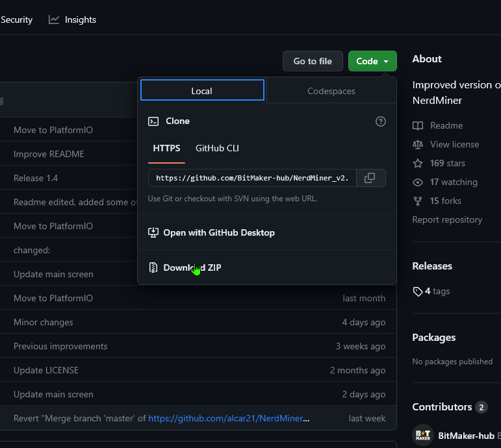
Task: Click the copy URL to clipboard icon
Action: coord(370,178)
